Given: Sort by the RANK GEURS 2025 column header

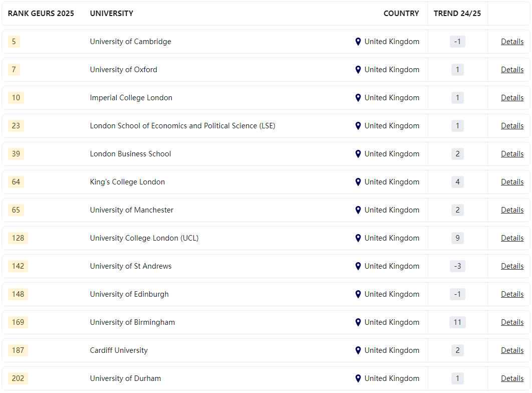Looking at the screenshot, I should (x=41, y=14).
